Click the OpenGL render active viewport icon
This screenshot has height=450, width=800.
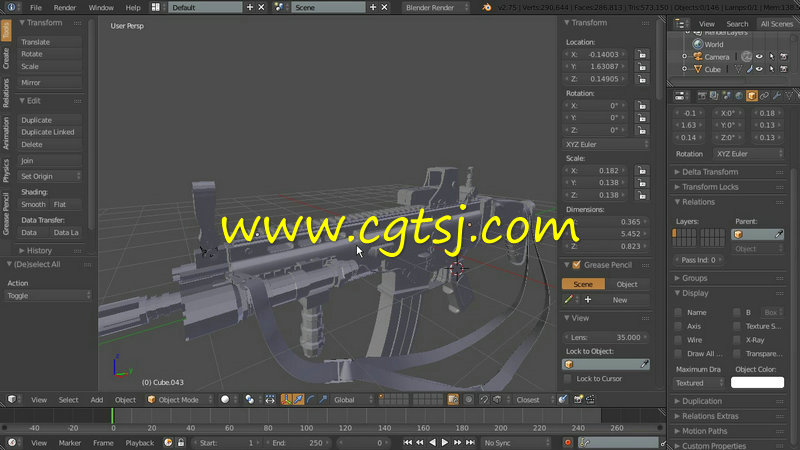(x=578, y=399)
